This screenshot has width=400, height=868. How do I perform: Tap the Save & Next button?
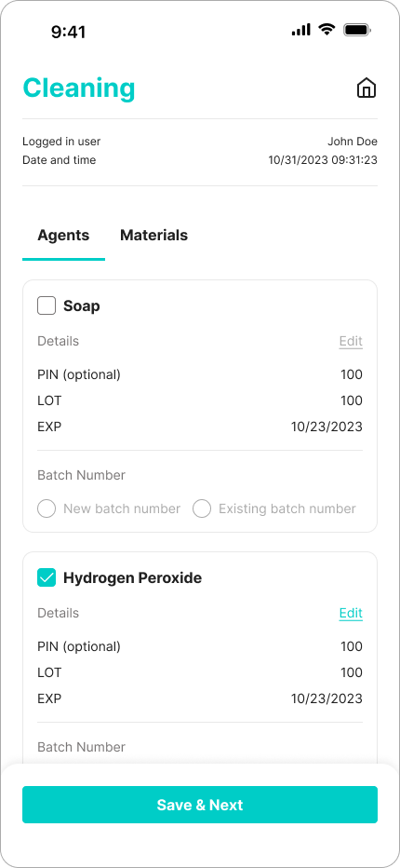200,805
